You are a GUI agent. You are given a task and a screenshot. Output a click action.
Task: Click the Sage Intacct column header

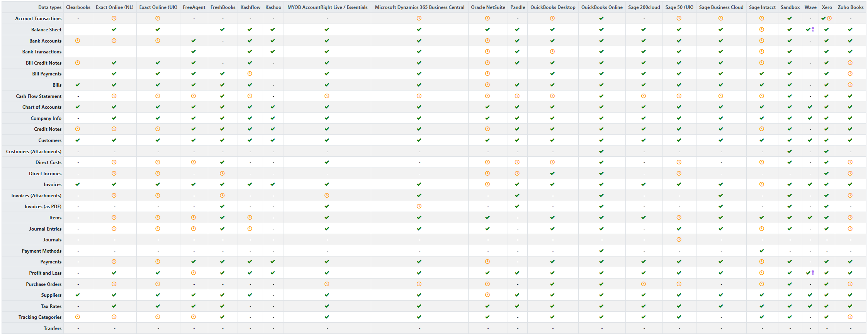click(x=762, y=7)
